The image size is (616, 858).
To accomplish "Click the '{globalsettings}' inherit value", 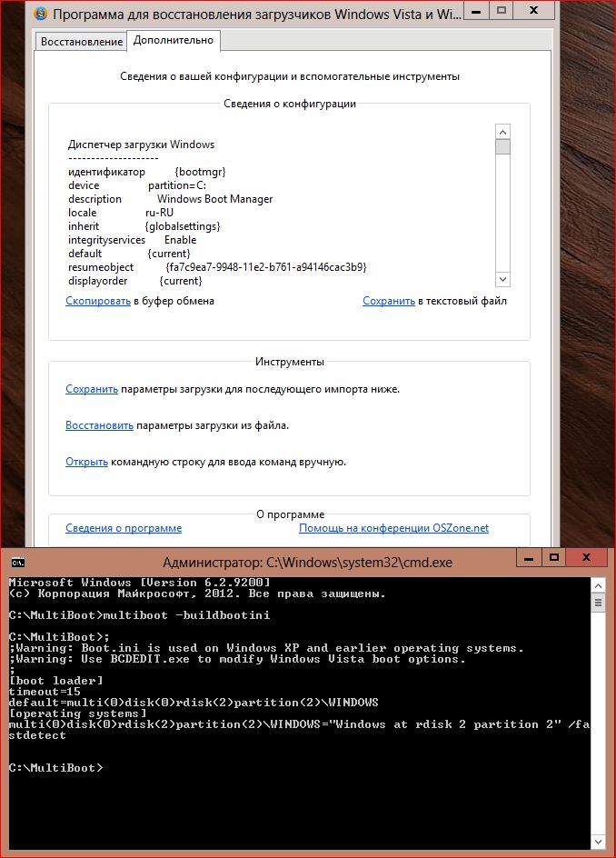I will pyautogui.click(x=183, y=226).
